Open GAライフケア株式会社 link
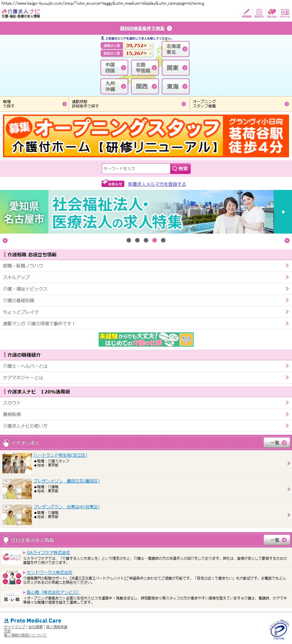Image resolution: width=292 pixels, height=644 pixels. point(48,553)
